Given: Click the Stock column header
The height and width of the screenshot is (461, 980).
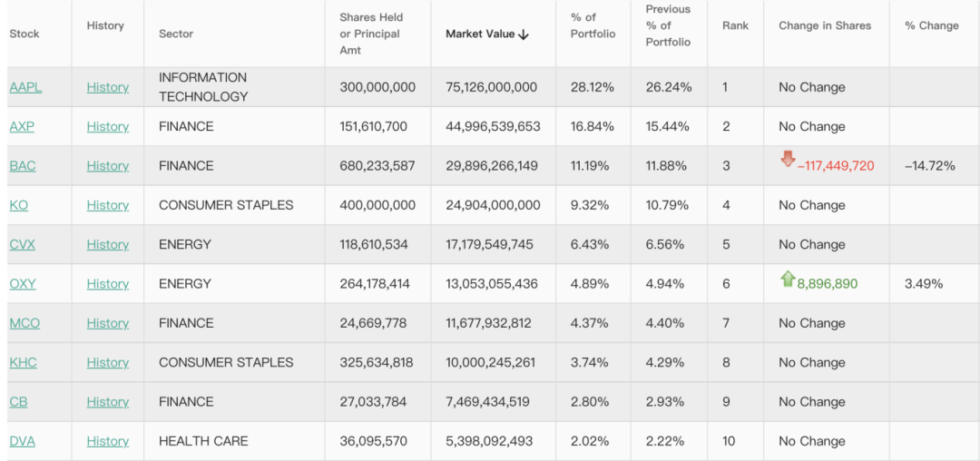Looking at the screenshot, I should pos(24,34).
